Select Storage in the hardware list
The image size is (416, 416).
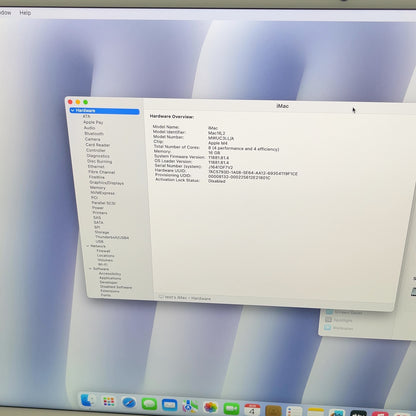(x=102, y=232)
